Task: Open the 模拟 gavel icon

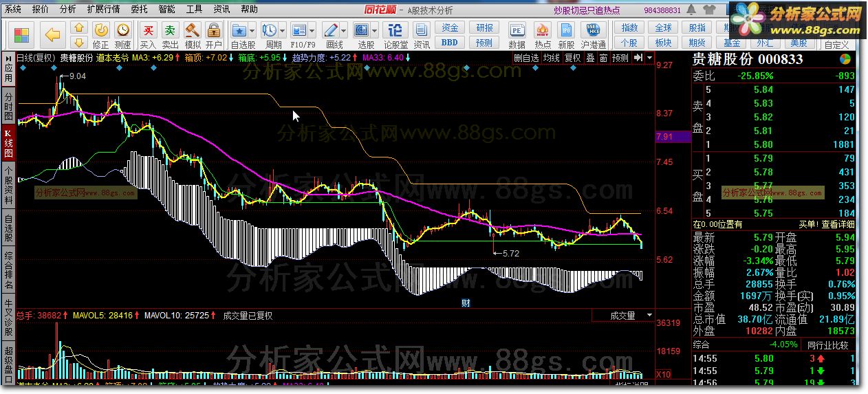Action: pos(193,31)
